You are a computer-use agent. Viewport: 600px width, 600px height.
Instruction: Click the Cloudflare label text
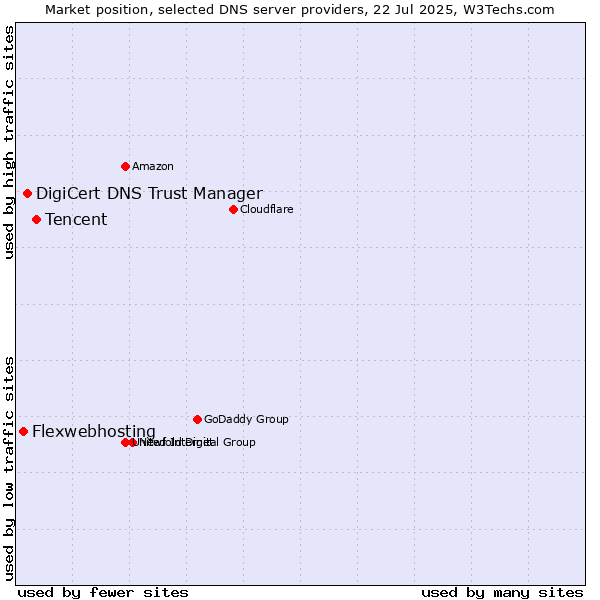[267, 209]
